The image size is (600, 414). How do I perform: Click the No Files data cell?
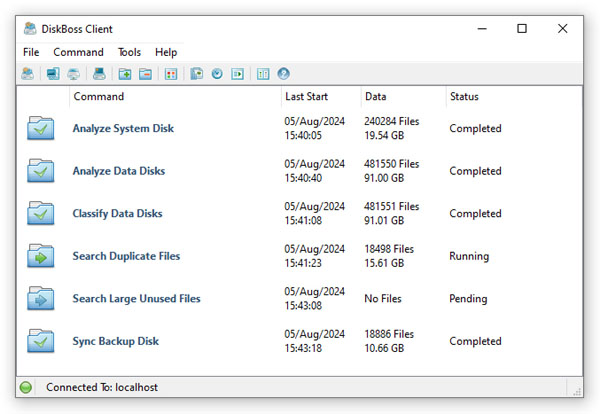383,298
